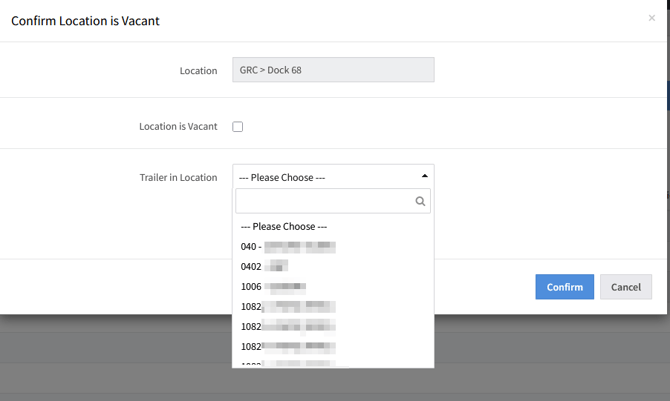
Task: Click the Location field showing GRC > Dock 68
Action: [x=333, y=70]
